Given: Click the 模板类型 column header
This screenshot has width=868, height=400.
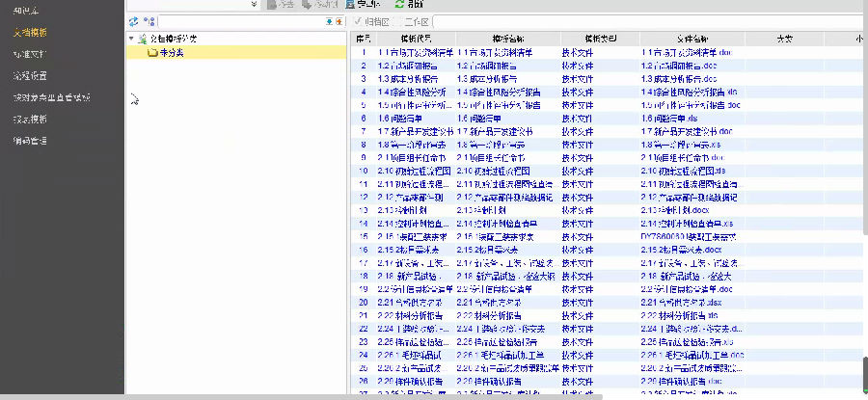Looking at the screenshot, I should click(601, 39).
